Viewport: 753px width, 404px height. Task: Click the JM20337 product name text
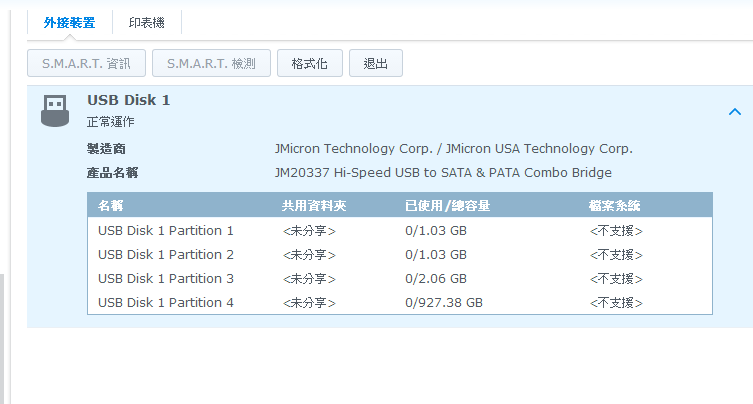[443, 172]
